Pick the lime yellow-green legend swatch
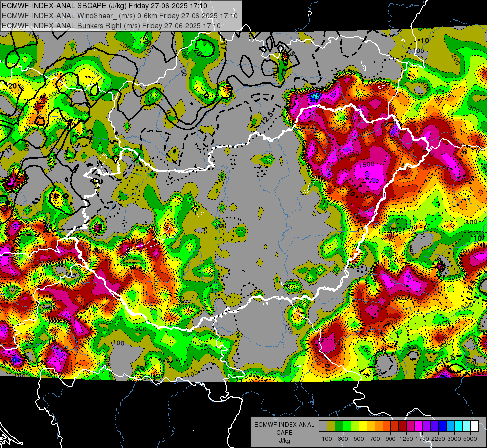This screenshot has height=448, width=487. pos(355,426)
